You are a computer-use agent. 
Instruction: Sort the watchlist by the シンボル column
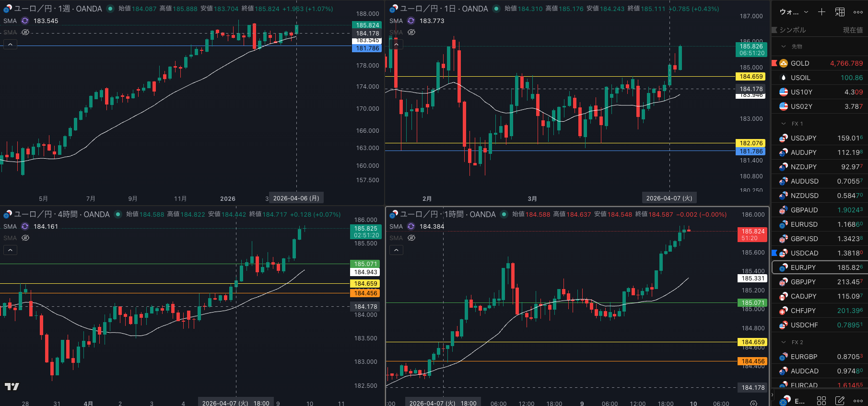pos(792,30)
